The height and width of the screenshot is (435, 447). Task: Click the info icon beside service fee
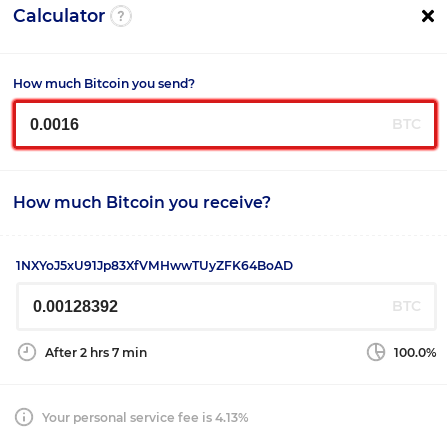(x=24, y=417)
